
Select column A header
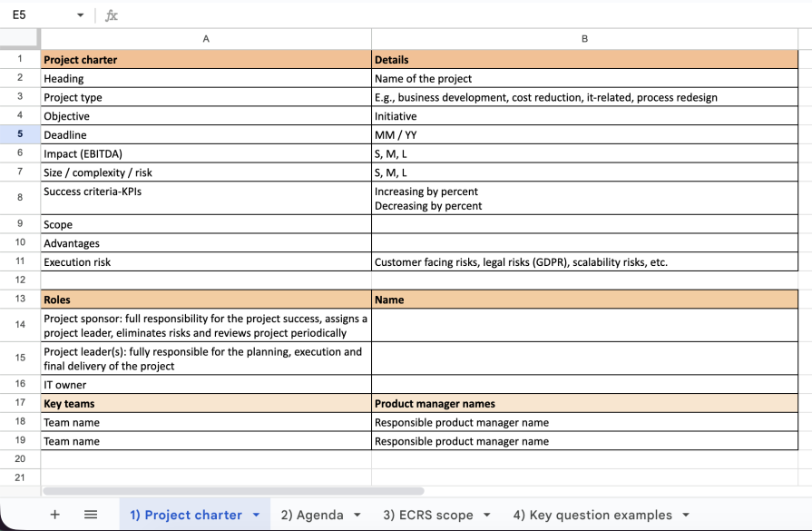point(206,39)
